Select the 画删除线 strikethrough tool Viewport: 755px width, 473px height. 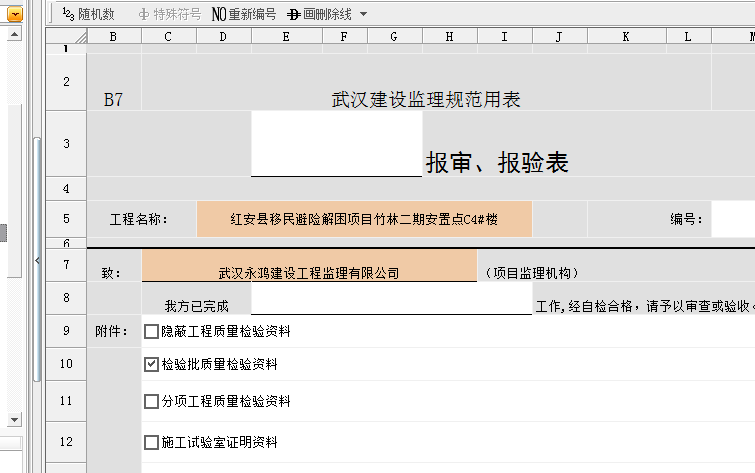pos(319,14)
